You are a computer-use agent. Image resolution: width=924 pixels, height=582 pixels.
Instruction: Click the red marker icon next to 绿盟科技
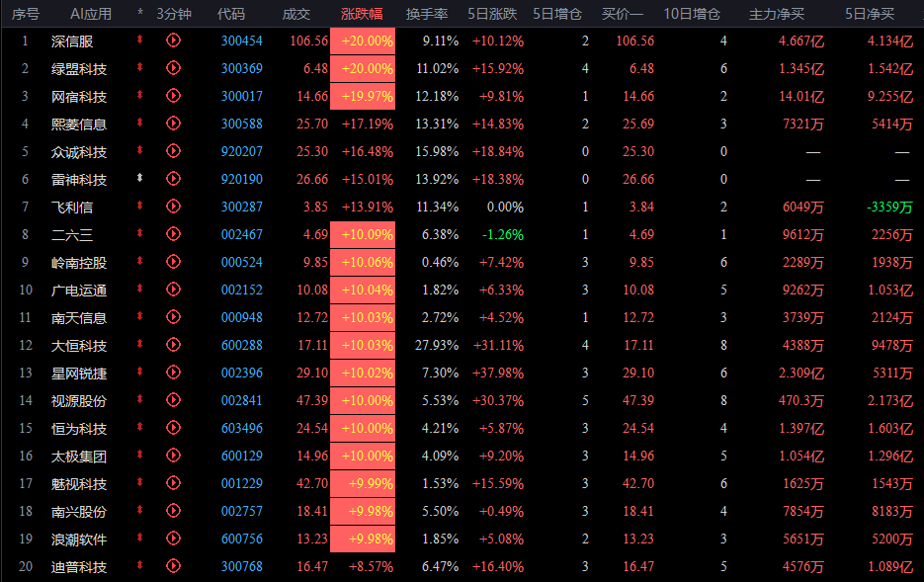click(139, 68)
